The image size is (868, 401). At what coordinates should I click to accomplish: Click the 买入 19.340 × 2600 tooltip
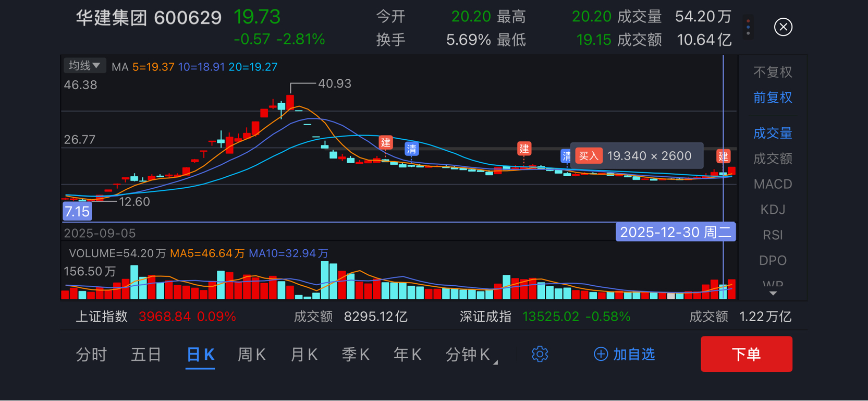coord(637,155)
